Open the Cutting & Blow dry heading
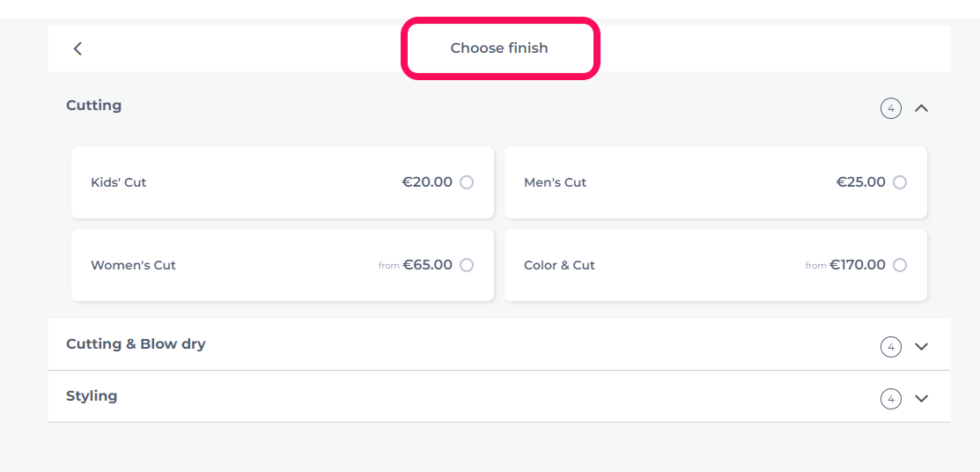Image resolution: width=980 pixels, height=472 pixels. [x=136, y=343]
